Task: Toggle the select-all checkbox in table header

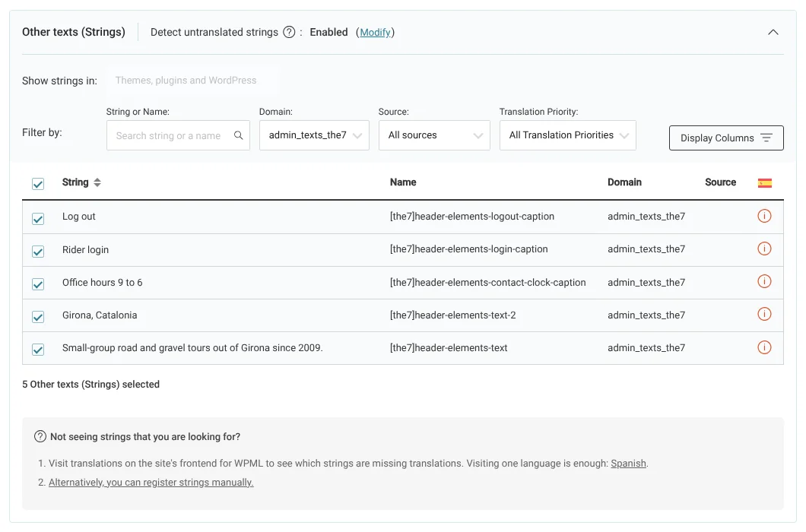Action: click(x=38, y=184)
